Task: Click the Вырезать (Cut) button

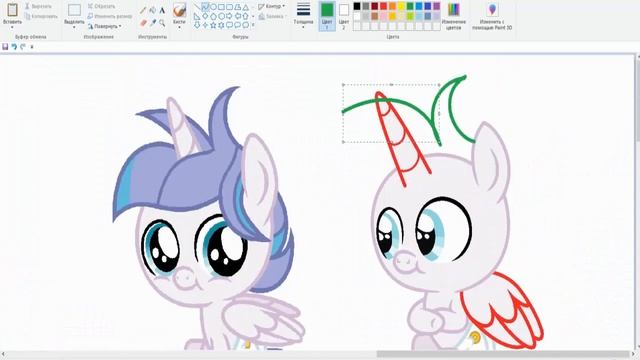Action: 38,7
